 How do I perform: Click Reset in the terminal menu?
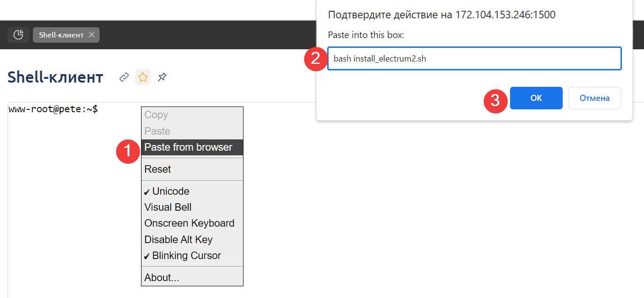point(157,169)
